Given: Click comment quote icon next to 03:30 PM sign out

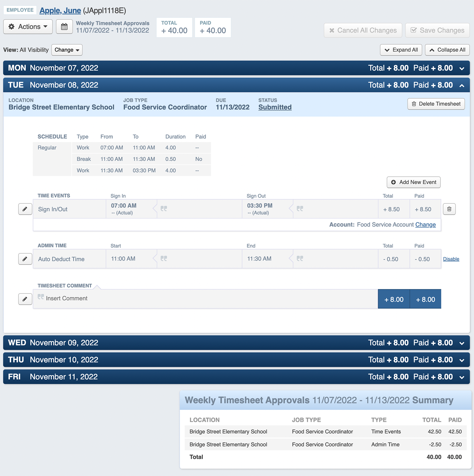Looking at the screenshot, I should [300, 209].
